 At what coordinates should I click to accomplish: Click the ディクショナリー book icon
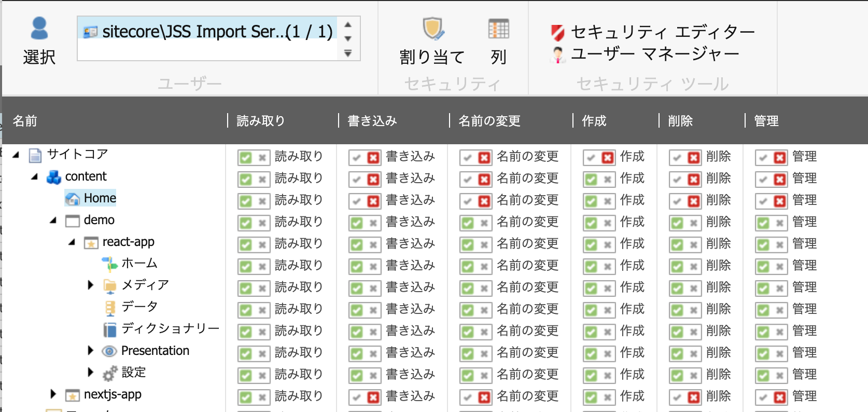point(110,329)
